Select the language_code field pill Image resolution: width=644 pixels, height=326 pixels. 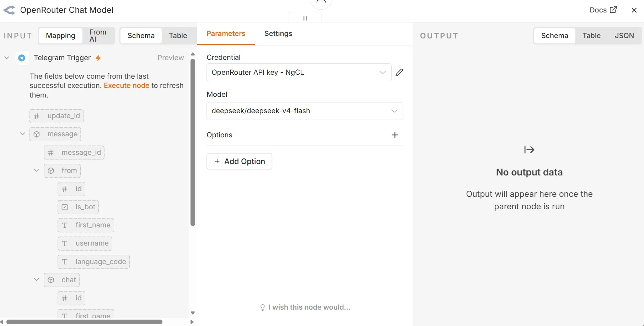(x=93, y=262)
